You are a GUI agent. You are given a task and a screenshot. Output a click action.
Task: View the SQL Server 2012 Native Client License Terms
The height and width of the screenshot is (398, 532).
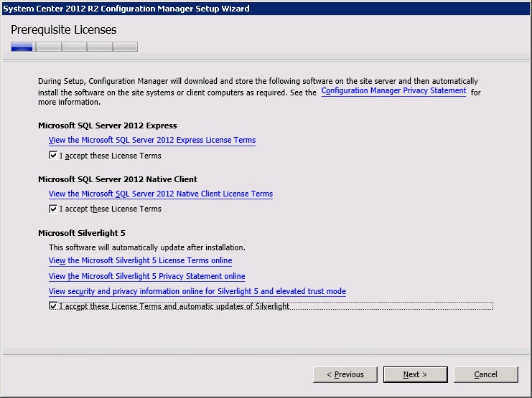point(160,194)
